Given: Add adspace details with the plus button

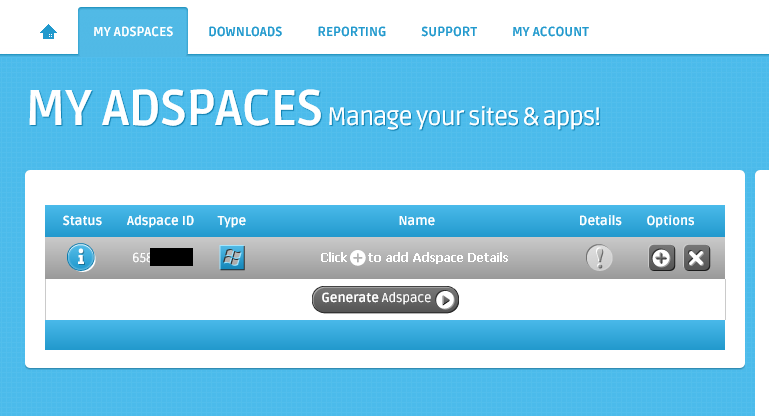Looking at the screenshot, I should tap(662, 258).
